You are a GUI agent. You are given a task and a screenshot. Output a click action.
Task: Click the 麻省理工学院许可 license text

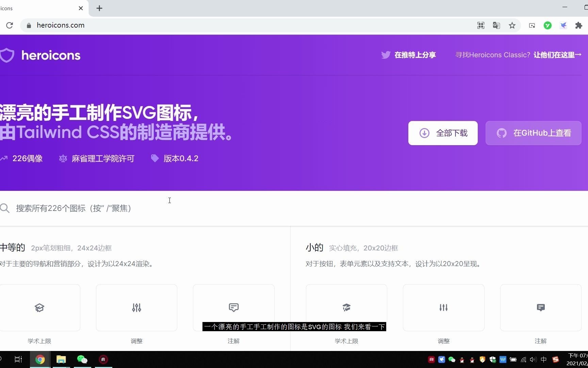point(103,158)
